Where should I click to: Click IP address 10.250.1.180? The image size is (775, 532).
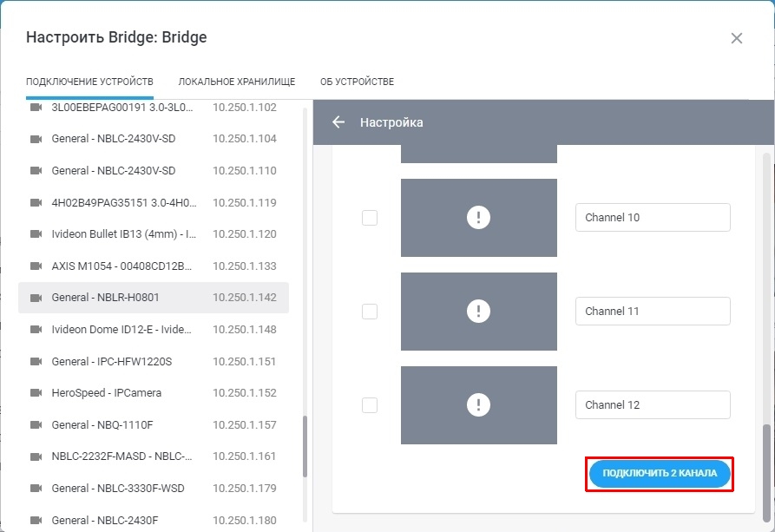click(245, 520)
